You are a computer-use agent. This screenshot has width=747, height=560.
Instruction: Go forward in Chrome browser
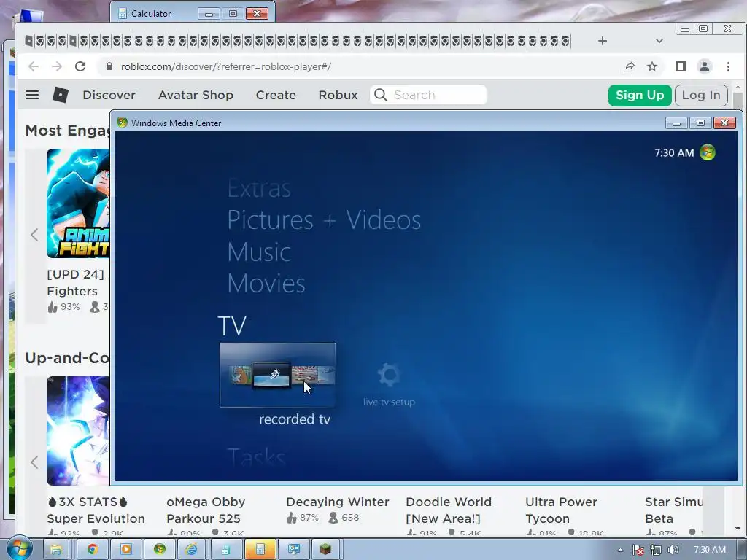[57, 66]
